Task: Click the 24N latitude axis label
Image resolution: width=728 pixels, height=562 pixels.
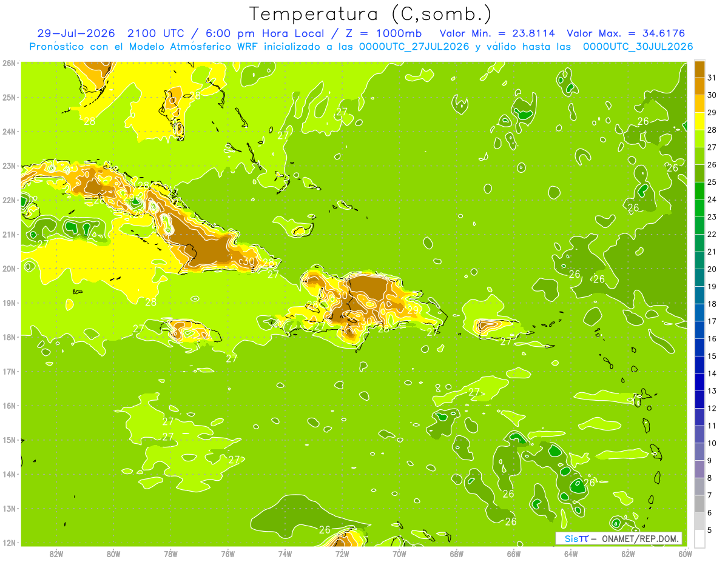Action: click(8, 132)
